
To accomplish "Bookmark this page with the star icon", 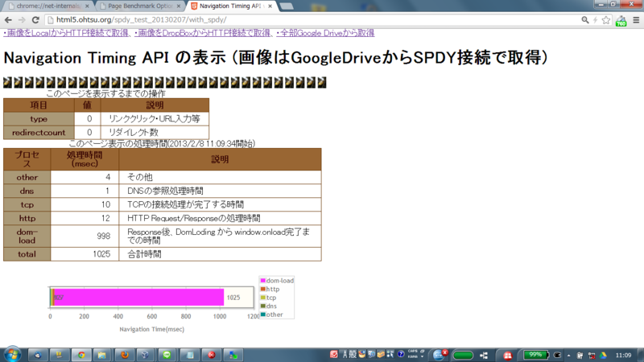I will 606,19.
